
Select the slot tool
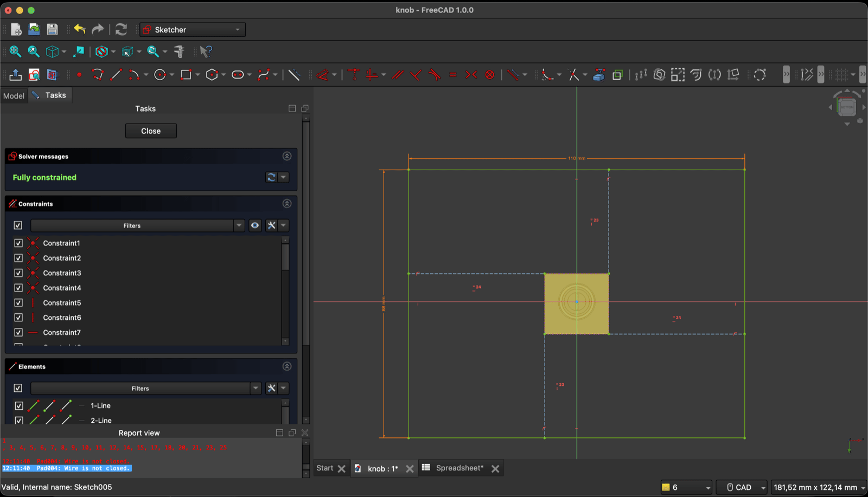click(x=238, y=75)
